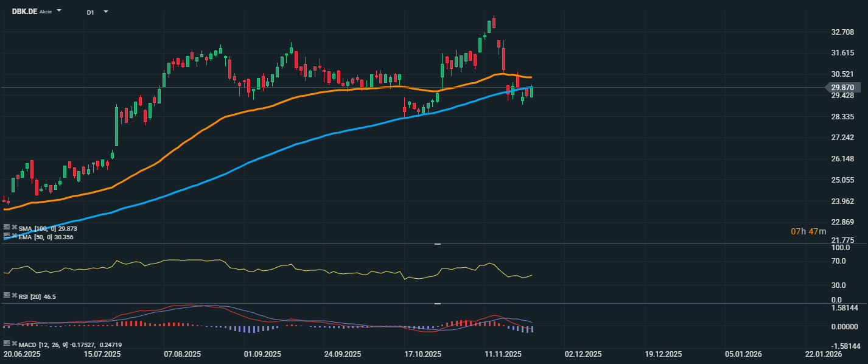Click the 32.708 price axis label

click(843, 32)
